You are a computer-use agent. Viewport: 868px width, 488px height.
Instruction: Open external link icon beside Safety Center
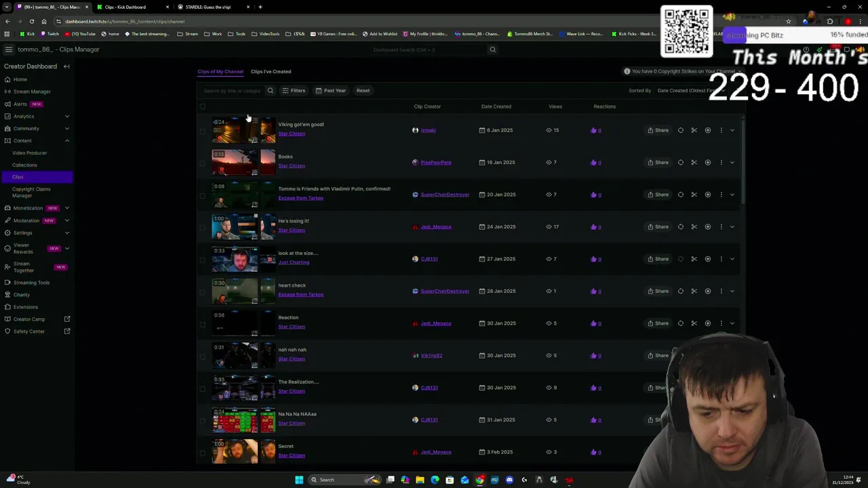(66, 331)
